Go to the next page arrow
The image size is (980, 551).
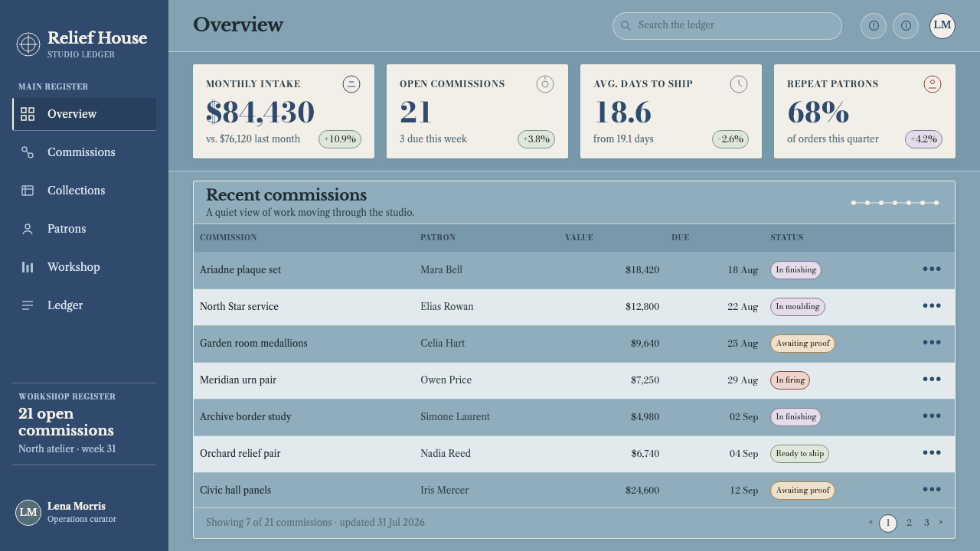[x=941, y=523]
